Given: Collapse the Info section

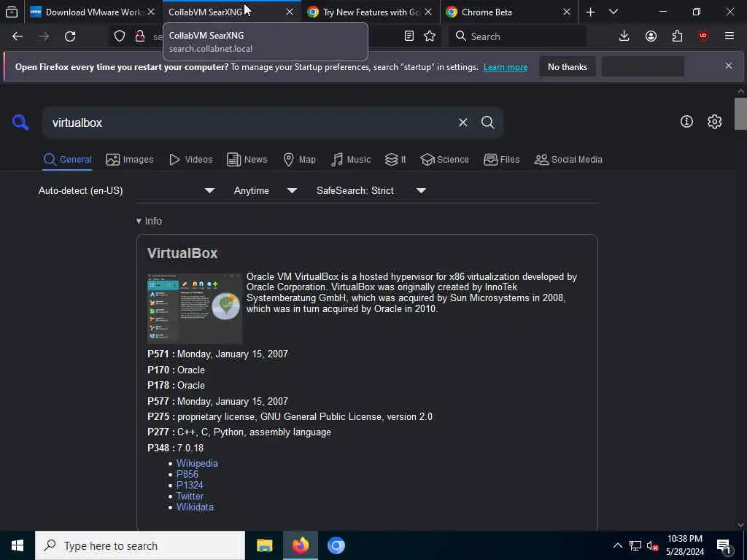Looking at the screenshot, I should (149, 221).
